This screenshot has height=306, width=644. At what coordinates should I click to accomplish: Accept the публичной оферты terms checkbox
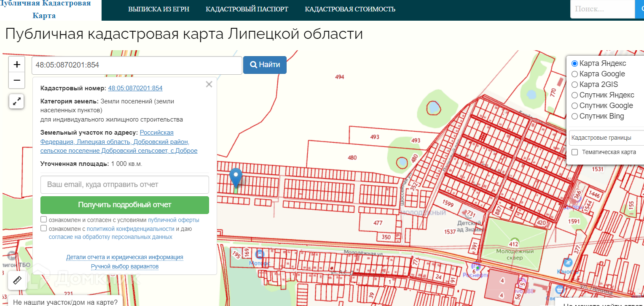point(44,219)
